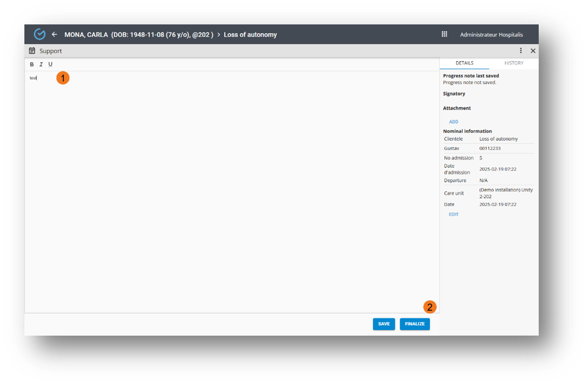
Task: Click the Loss of autonomy breadcrumb
Action: [x=250, y=35]
